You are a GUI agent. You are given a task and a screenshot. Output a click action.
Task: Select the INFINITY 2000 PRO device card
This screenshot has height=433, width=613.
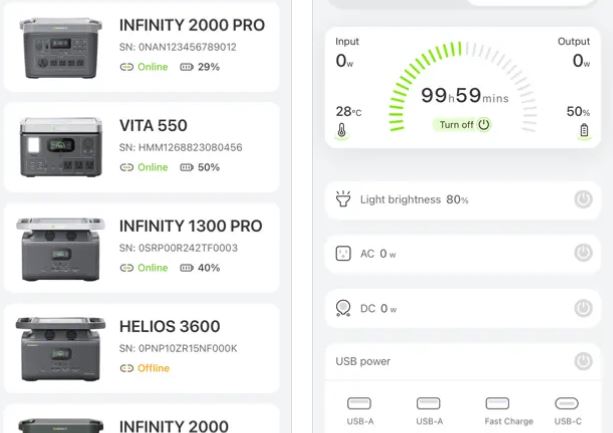(x=141, y=45)
